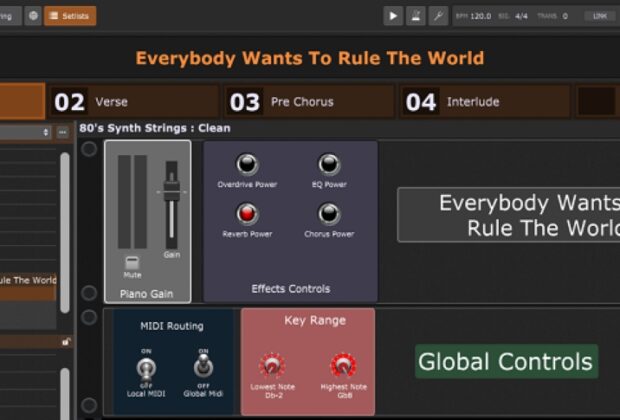Click the 'Key Range' panel heading
Screen dimensions: 620x420
click(315, 320)
